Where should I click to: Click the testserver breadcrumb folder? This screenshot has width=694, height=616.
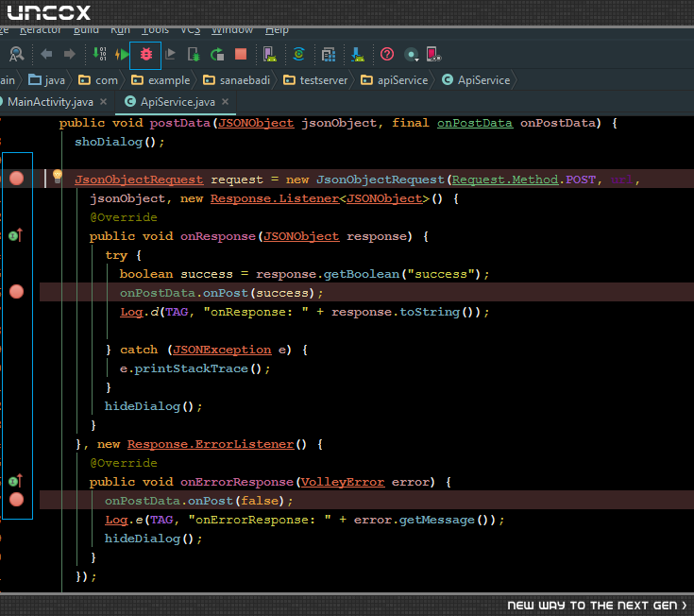pos(315,80)
